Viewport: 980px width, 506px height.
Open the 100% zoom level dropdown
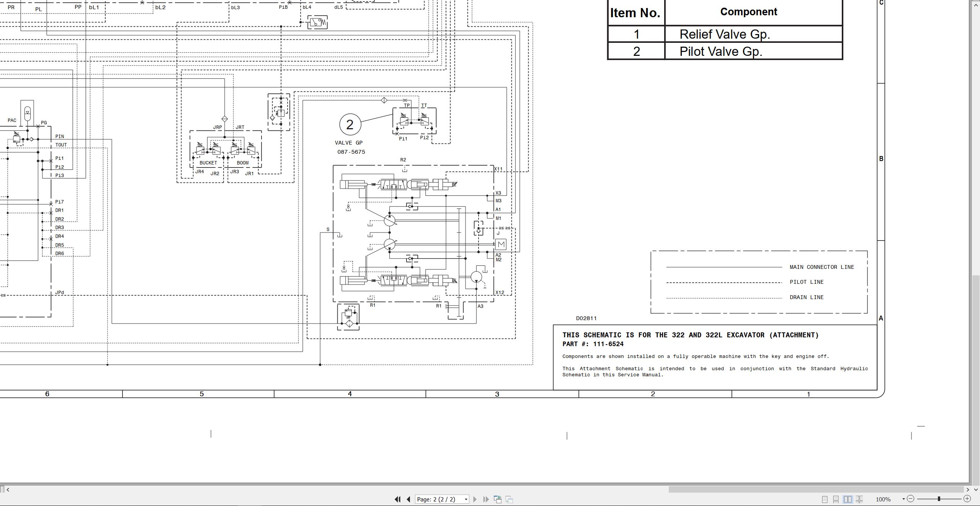tap(903, 499)
